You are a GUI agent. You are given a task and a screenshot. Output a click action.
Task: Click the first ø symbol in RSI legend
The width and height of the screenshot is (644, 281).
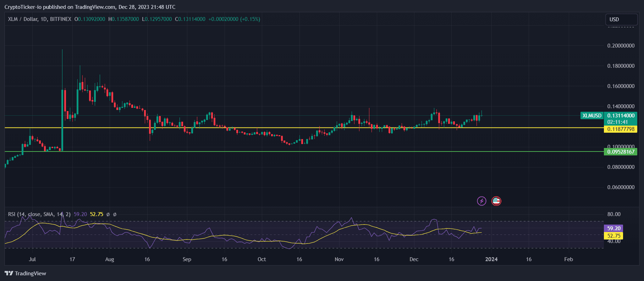108,214
